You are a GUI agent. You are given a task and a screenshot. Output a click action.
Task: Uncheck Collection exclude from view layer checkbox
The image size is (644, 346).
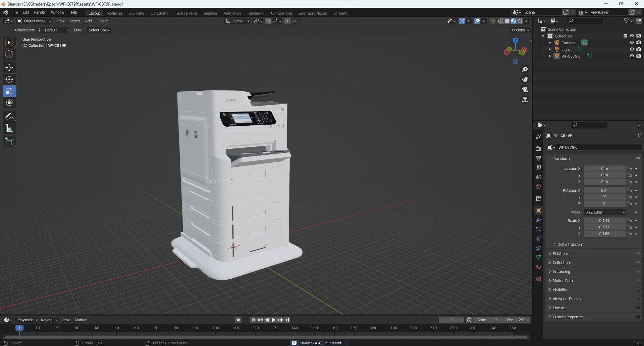pos(625,36)
